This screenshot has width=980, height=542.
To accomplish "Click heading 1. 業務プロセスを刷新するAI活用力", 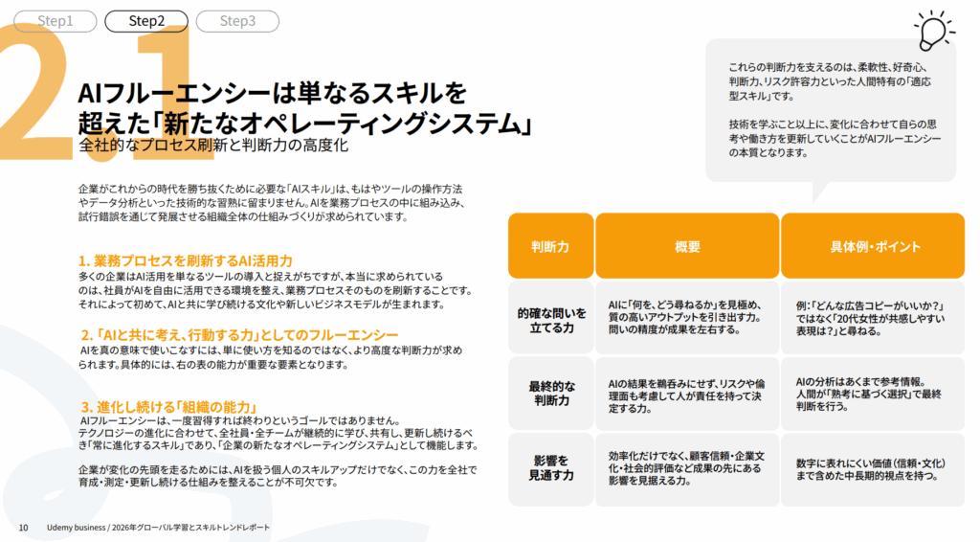I will pos(186,260).
